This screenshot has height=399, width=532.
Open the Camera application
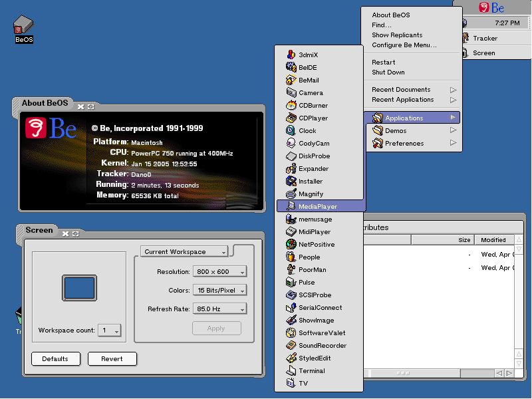tap(319, 92)
